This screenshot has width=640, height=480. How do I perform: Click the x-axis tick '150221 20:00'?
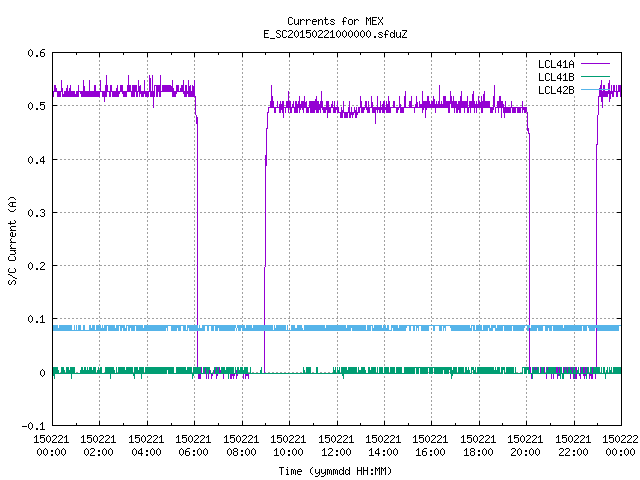coord(525,446)
